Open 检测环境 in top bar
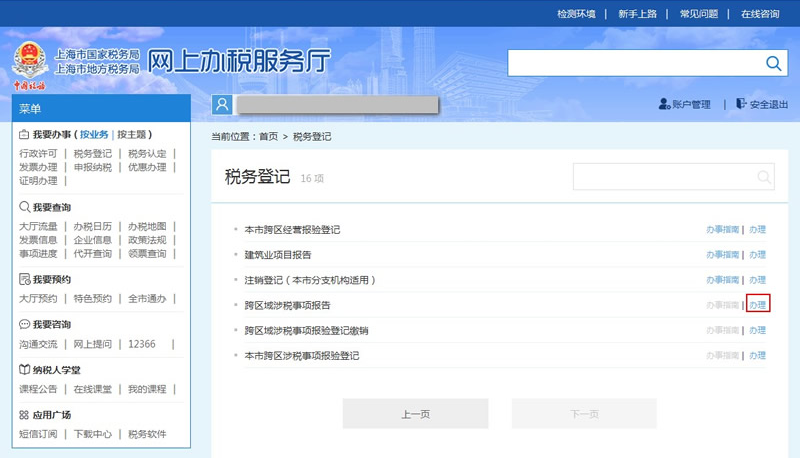Viewport: 800px width, 461px height. tap(576, 14)
